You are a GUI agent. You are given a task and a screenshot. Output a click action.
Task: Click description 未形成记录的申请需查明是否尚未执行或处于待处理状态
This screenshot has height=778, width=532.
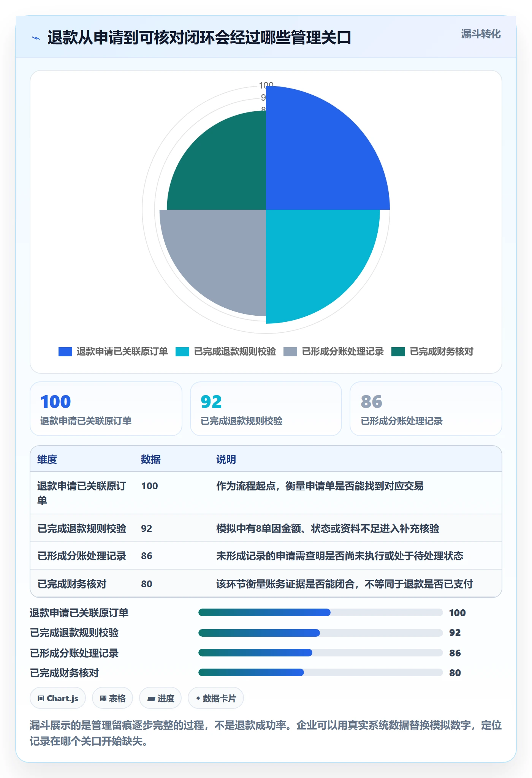340,556
